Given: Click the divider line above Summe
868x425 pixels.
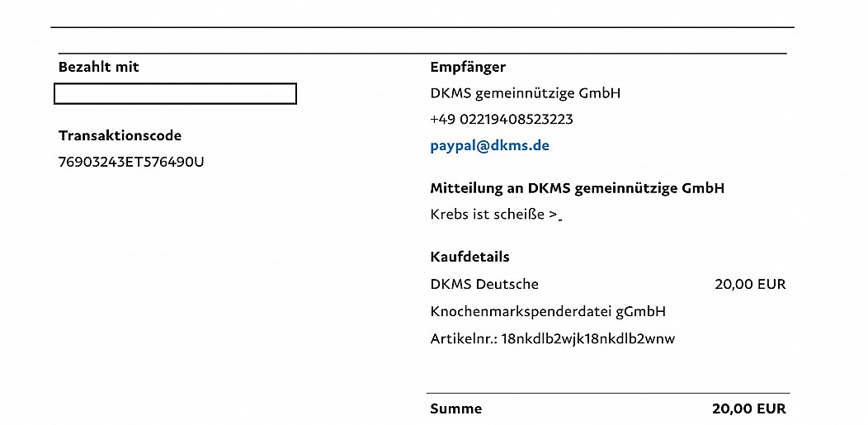Looking at the screenshot, I should coord(608,394).
